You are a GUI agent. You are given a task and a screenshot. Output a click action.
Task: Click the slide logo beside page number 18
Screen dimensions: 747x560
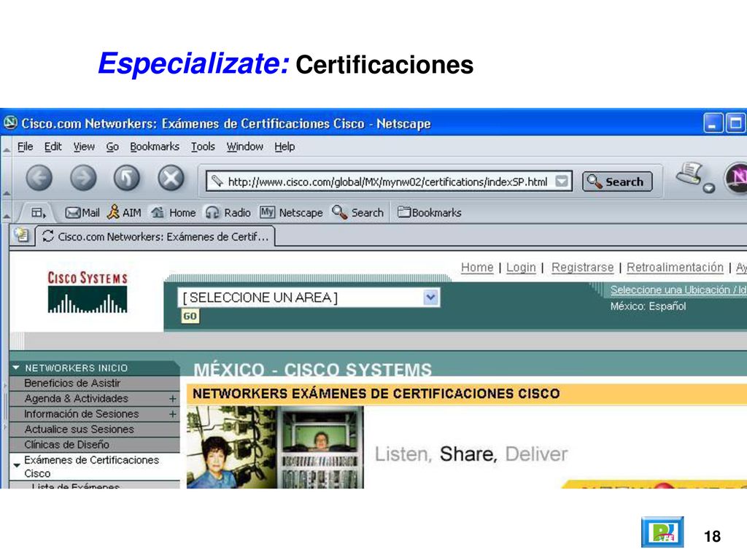[x=662, y=532]
